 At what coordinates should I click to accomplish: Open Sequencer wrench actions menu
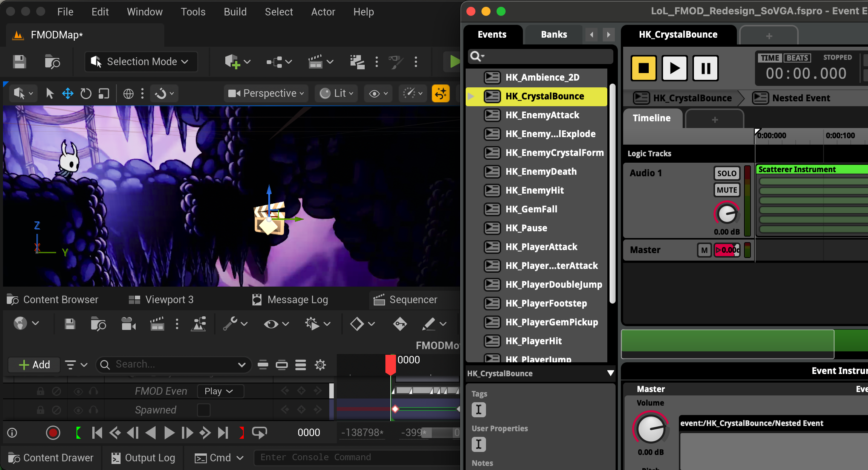pos(235,324)
